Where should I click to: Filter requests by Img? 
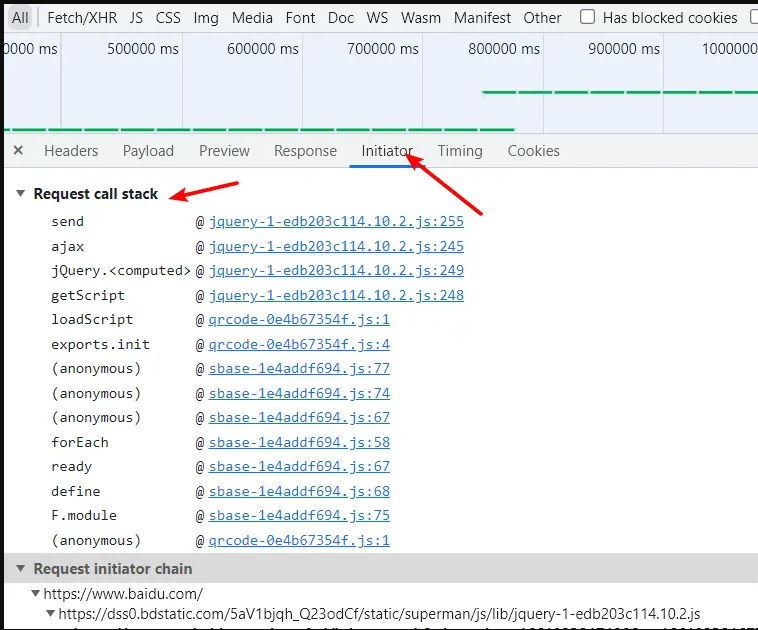click(x=206, y=18)
